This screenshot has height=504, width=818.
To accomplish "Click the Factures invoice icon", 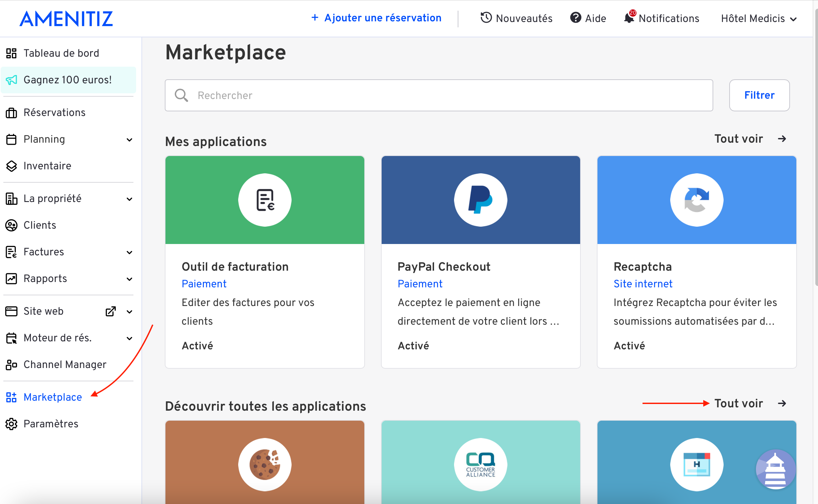I will [11, 252].
